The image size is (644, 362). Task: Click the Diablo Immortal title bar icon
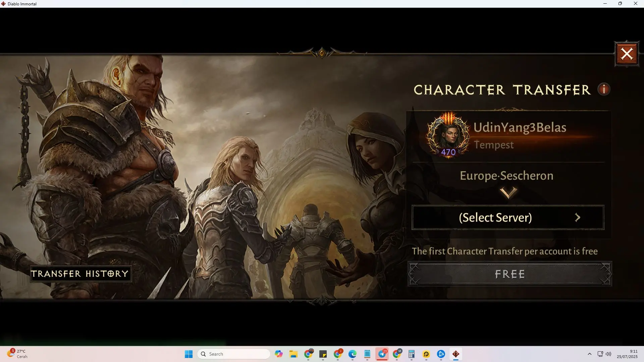(x=4, y=4)
